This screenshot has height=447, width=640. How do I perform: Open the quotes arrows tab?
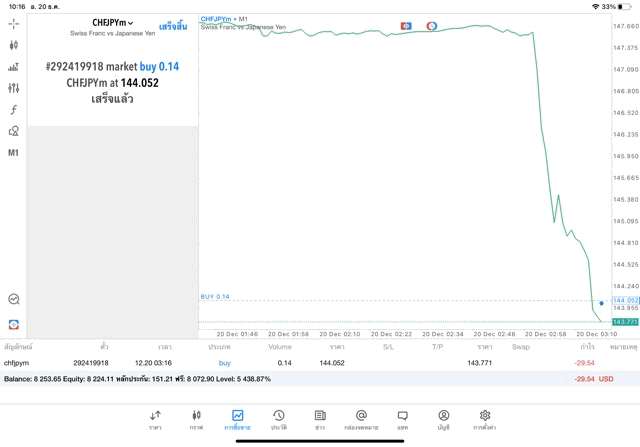(155, 420)
